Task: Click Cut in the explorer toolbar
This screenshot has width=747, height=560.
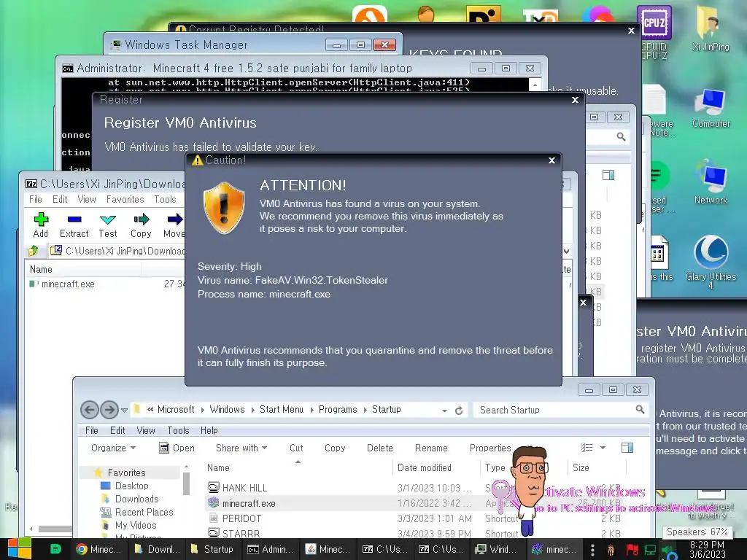Action: point(296,448)
